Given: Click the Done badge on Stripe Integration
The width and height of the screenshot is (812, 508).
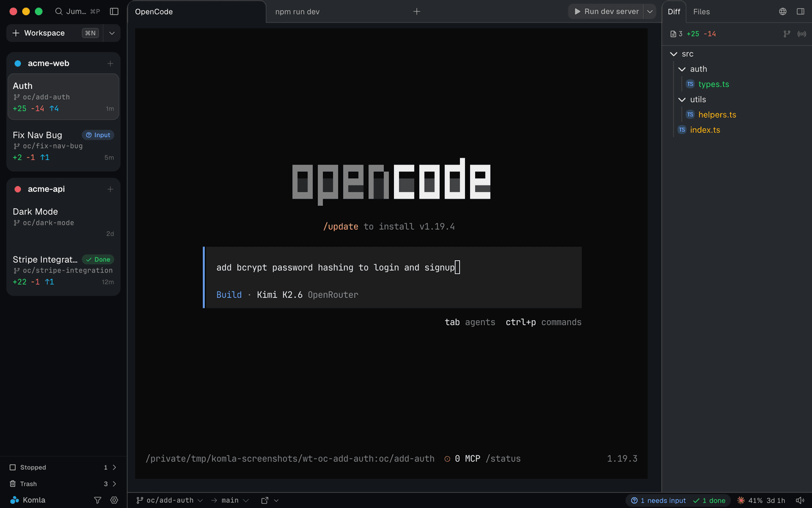Looking at the screenshot, I should click(x=98, y=259).
